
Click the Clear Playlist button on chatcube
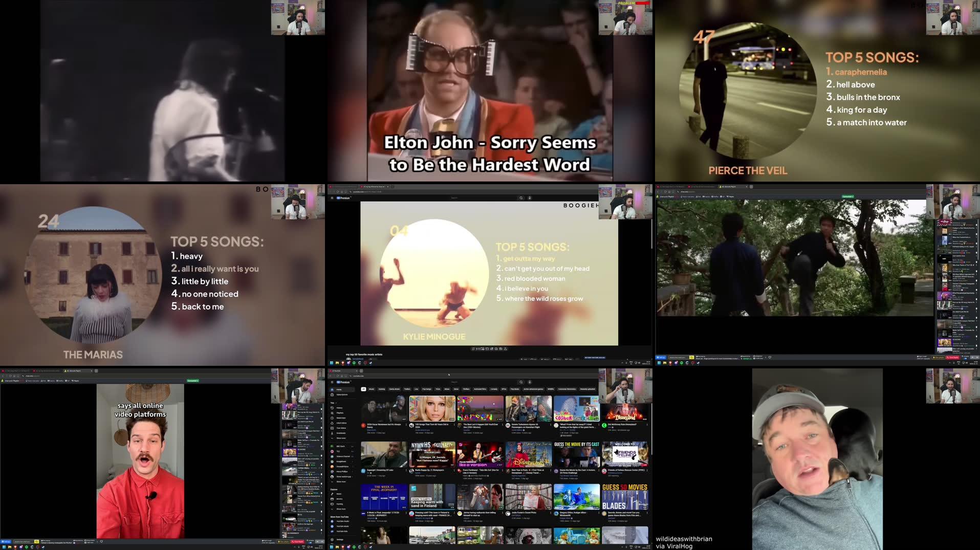pyautogui.click(x=297, y=542)
